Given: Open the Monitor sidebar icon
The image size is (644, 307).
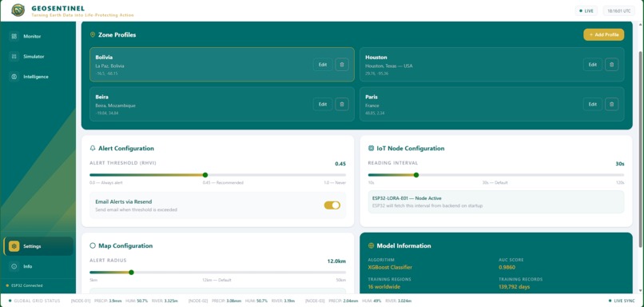Looking at the screenshot, I should (14, 36).
